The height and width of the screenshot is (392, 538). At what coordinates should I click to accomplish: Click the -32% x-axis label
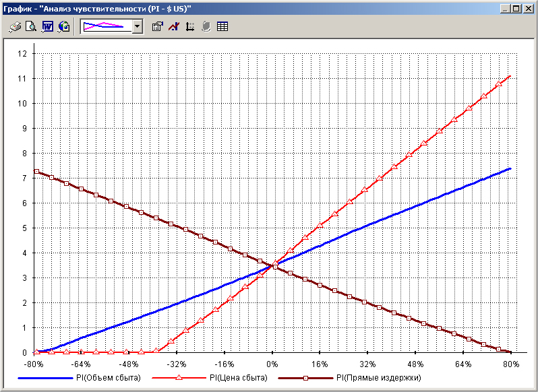point(177,364)
